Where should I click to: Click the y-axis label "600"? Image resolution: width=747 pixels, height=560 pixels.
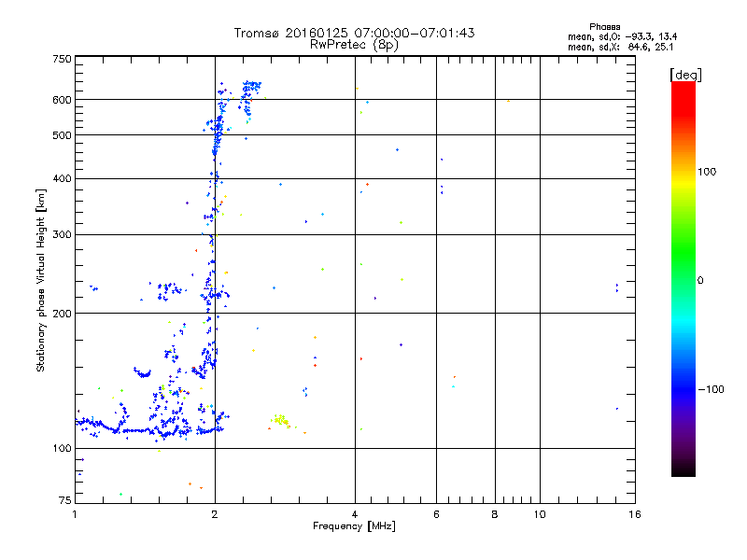(x=62, y=100)
